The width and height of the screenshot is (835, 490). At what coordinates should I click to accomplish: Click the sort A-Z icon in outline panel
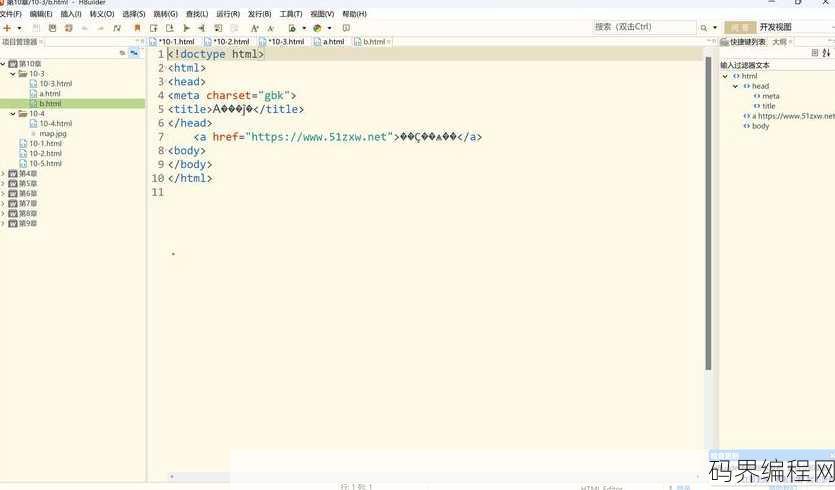tap(826, 53)
